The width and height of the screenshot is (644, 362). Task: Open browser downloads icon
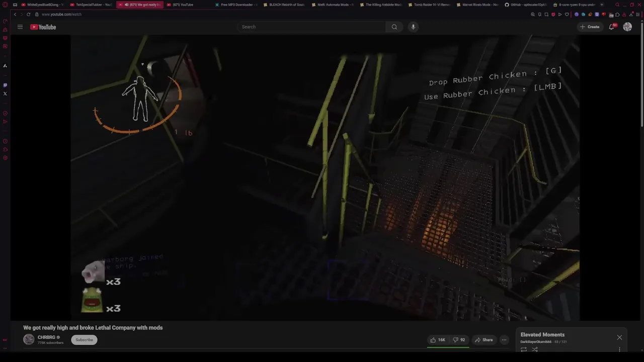(x=631, y=15)
